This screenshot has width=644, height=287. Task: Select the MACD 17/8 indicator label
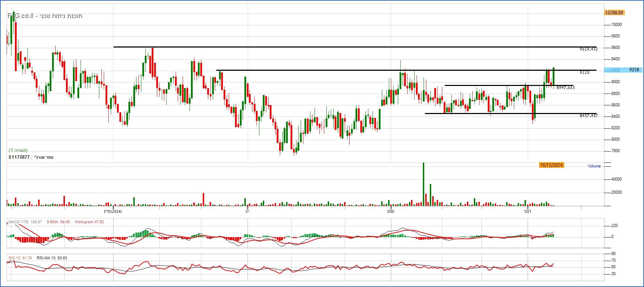tap(25, 222)
